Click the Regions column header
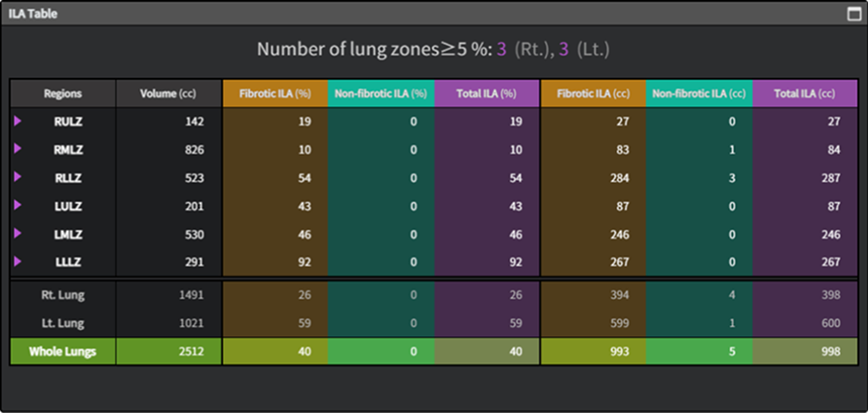Screen dimensions: 868x413 coord(62,94)
